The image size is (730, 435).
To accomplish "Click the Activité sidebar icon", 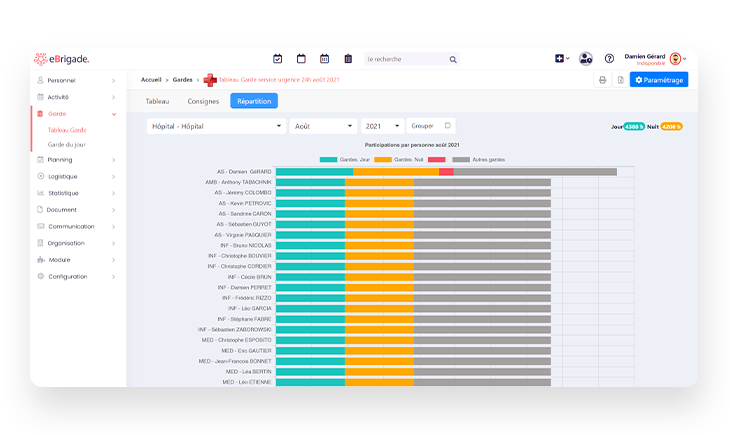I will point(40,97).
